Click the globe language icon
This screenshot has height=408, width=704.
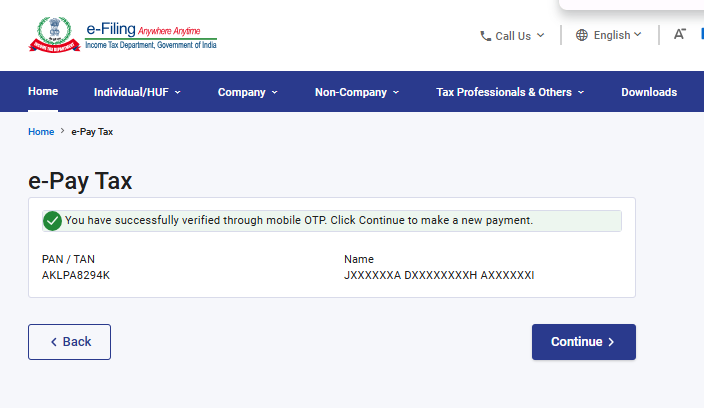click(x=581, y=35)
